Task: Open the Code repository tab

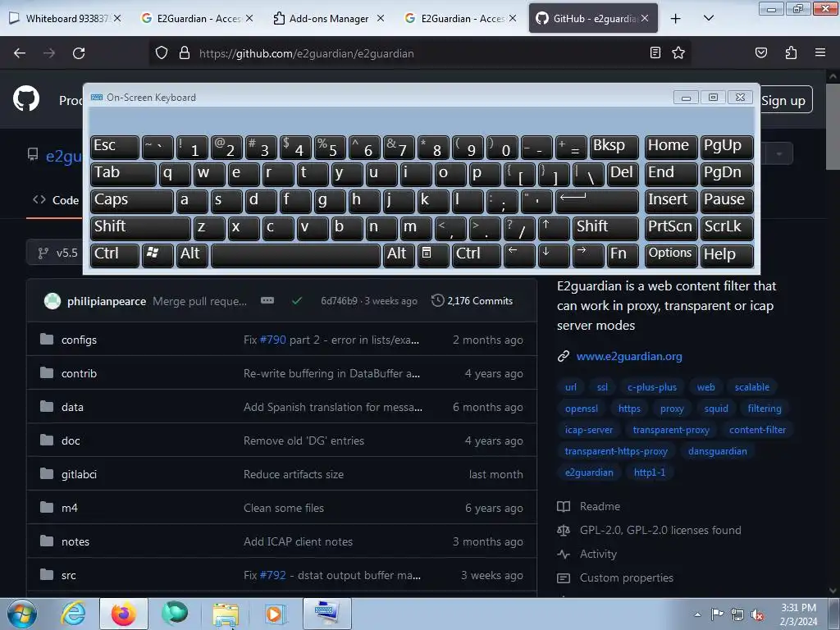Action: click(56, 200)
